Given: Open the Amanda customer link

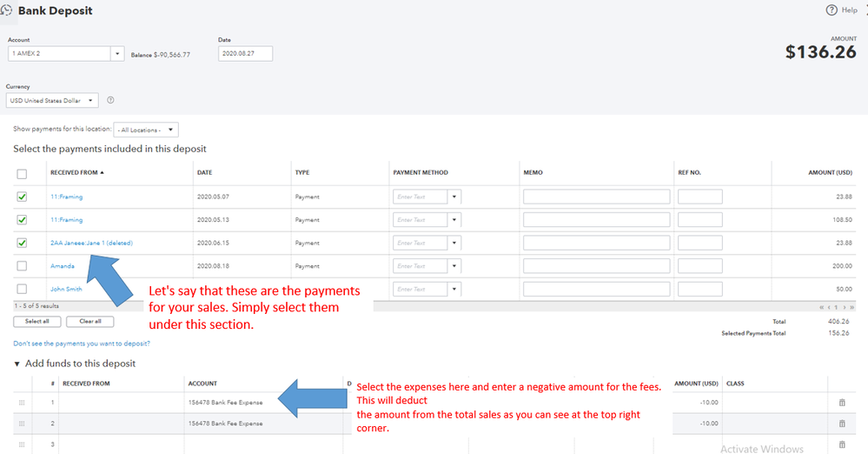Looking at the screenshot, I should [x=62, y=266].
